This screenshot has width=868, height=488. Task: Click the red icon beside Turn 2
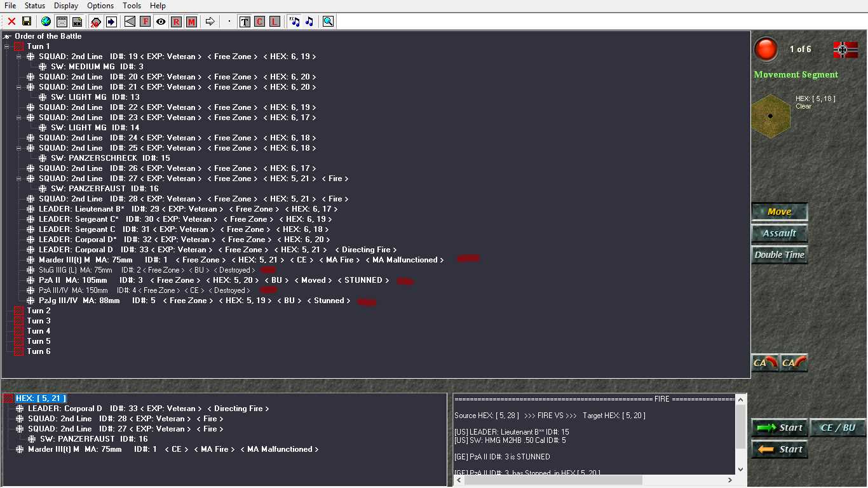pos(19,311)
